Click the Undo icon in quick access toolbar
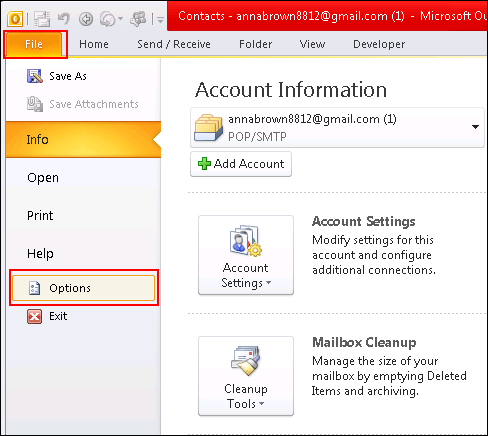 pos(64,18)
